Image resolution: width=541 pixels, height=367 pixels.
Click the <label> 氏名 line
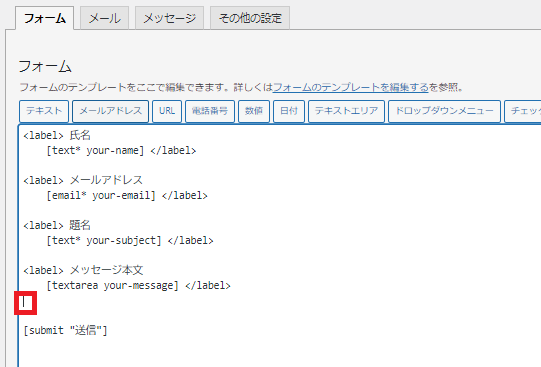tap(57, 136)
